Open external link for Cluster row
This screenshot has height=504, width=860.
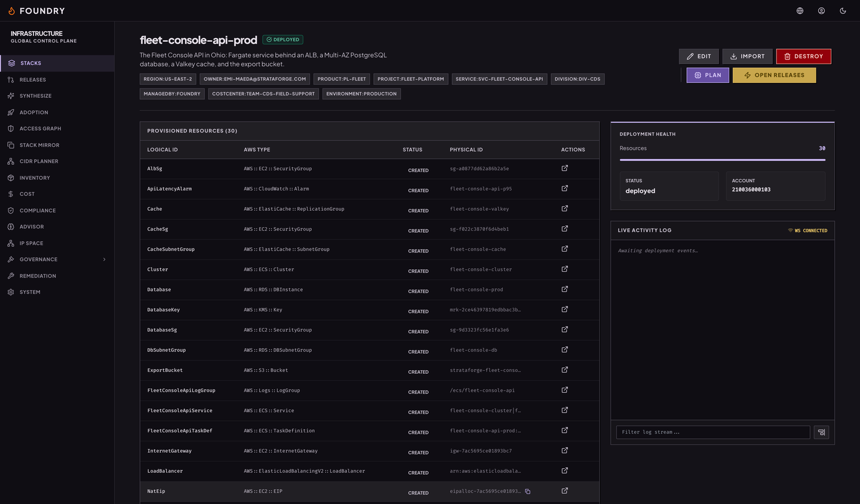564,269
